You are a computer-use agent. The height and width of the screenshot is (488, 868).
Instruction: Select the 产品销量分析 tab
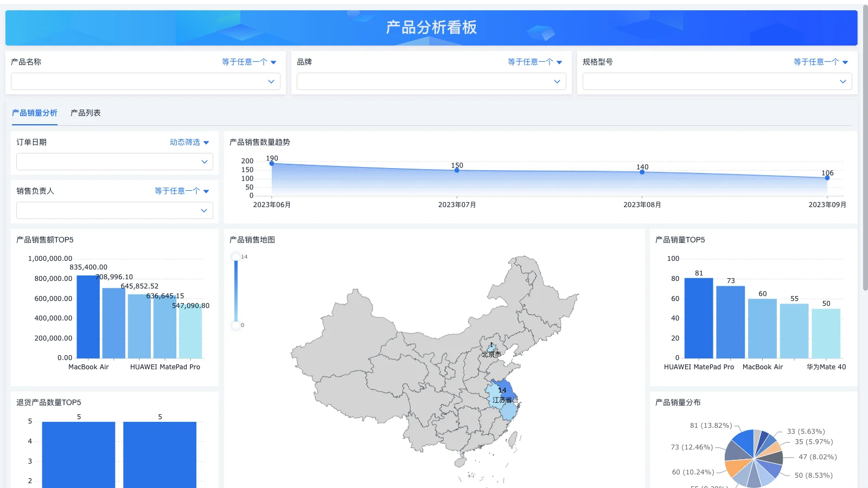click(35, 113)
